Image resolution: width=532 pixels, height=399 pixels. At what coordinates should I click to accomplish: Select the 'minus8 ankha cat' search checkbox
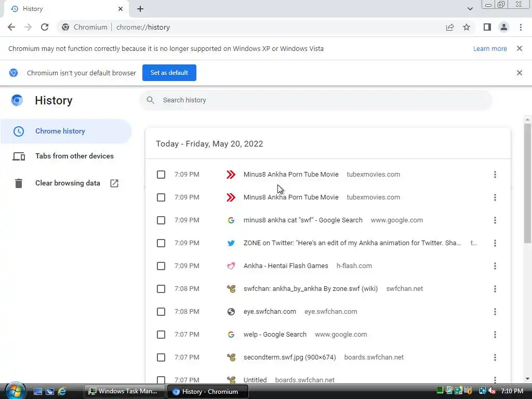tap(161, 220)
